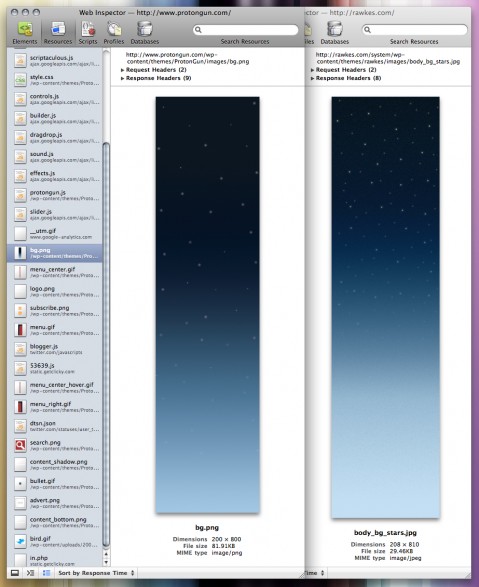
Task: Open the Scripts panel icon
Action: (x=88, y=33)
